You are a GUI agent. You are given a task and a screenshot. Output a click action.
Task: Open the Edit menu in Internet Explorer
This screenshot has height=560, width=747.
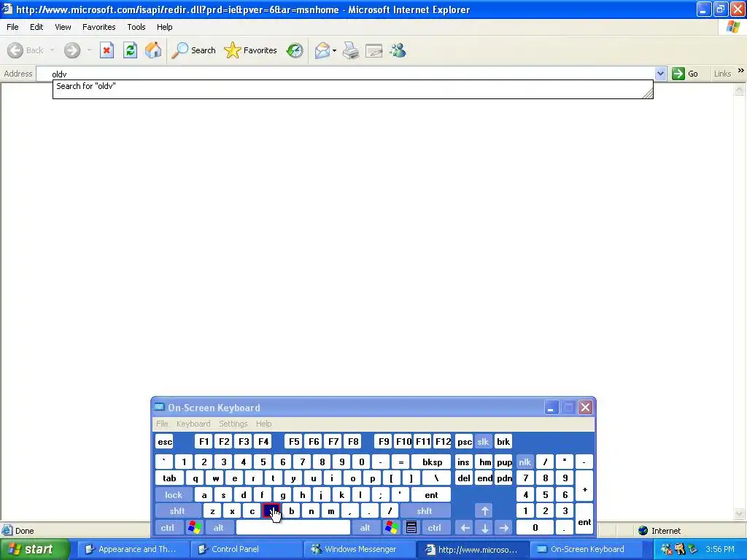[x=36, y=27]
